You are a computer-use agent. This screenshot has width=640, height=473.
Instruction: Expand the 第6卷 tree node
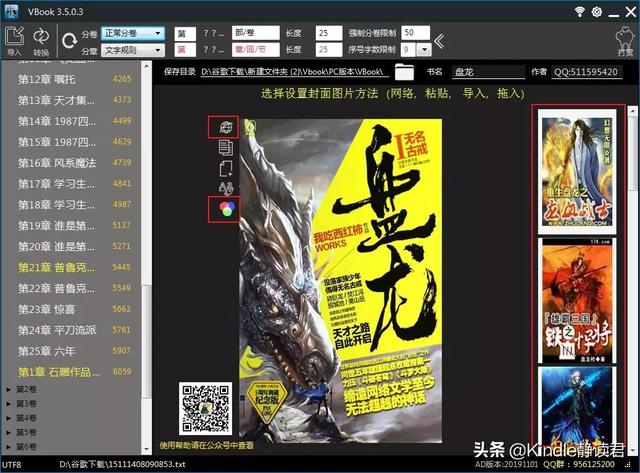(x=8, y=447)
